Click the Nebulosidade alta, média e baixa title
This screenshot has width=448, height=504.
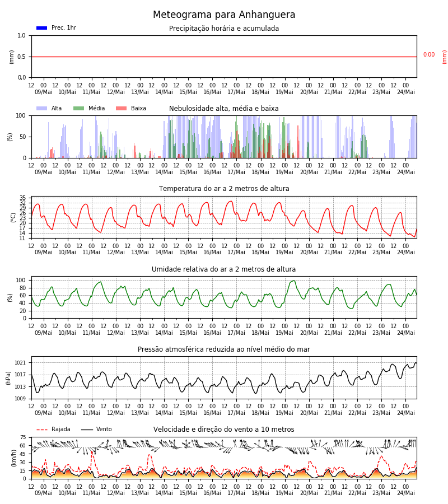click(224, 109)
